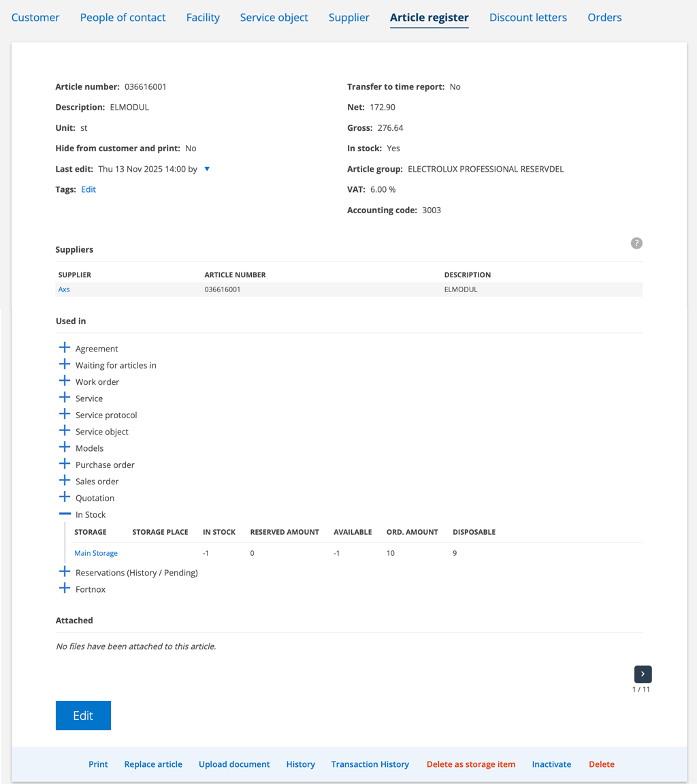Image resolution: width=697 pixels, height=784 pixels.
Task: Open the Last edit dropdown arrow
Action: (207, 169)
